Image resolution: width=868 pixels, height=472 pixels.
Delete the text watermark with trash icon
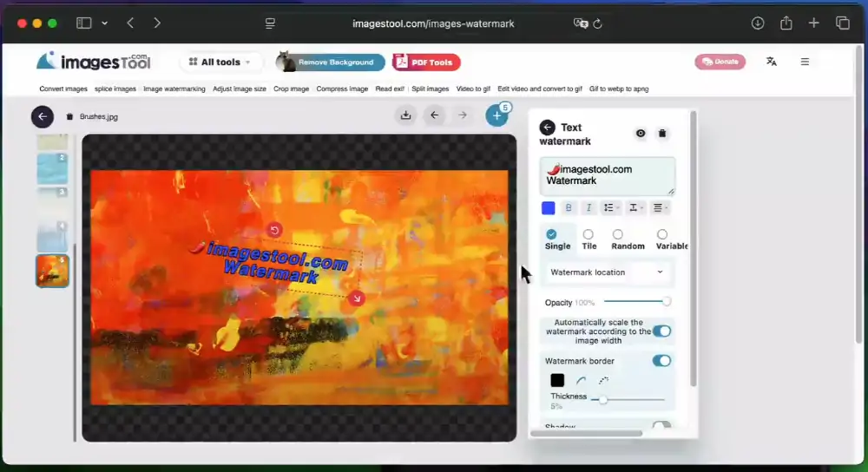point(662,134)
